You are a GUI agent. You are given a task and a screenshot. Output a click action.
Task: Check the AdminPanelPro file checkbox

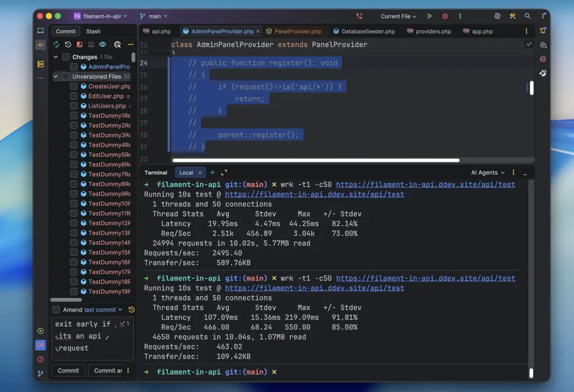[x=73, y=67]
